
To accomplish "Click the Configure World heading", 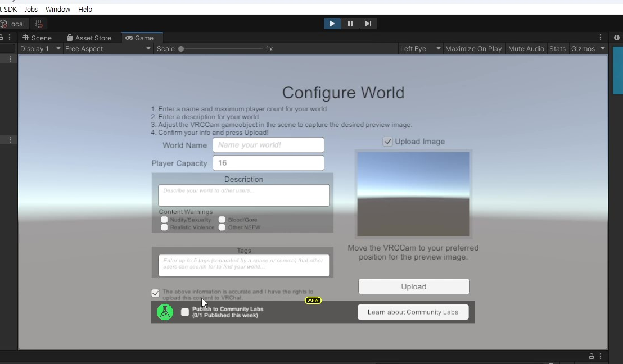I will coord(344,93).
